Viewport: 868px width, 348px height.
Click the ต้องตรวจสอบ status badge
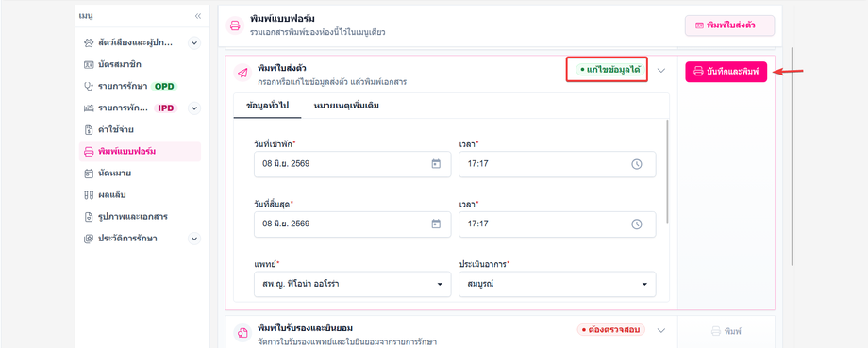tap(610, 330)
